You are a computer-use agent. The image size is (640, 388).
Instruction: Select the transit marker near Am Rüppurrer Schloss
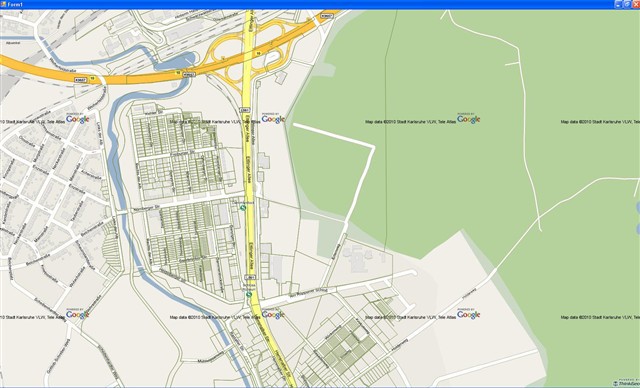tap(249, 294)
